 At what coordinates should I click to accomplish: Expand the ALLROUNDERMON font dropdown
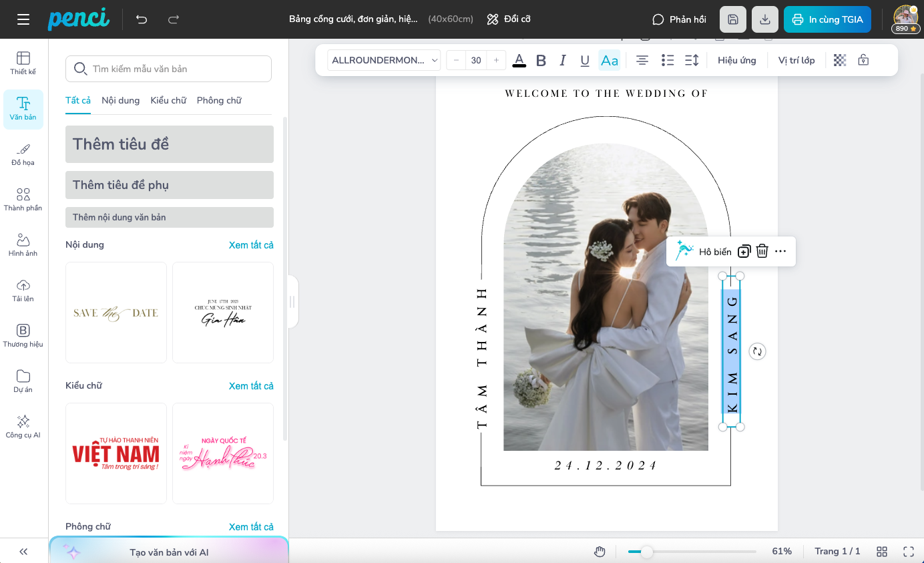tap(384, 60)
